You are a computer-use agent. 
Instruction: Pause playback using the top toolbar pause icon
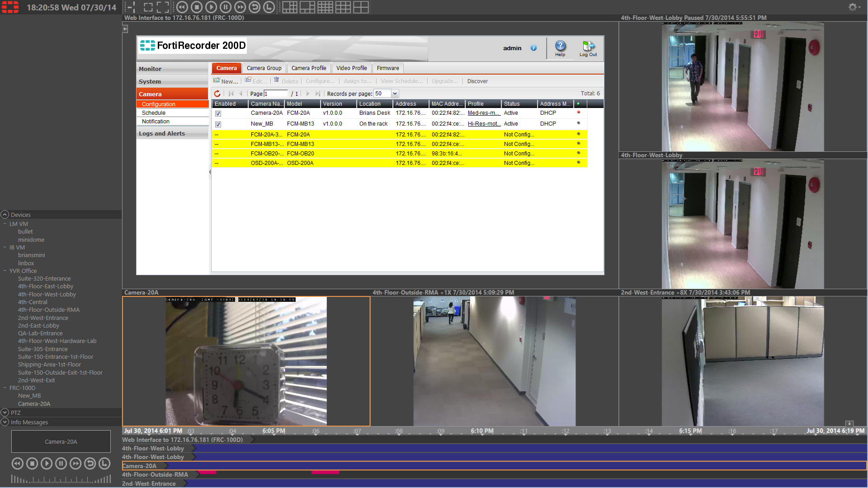pos(226,7)
